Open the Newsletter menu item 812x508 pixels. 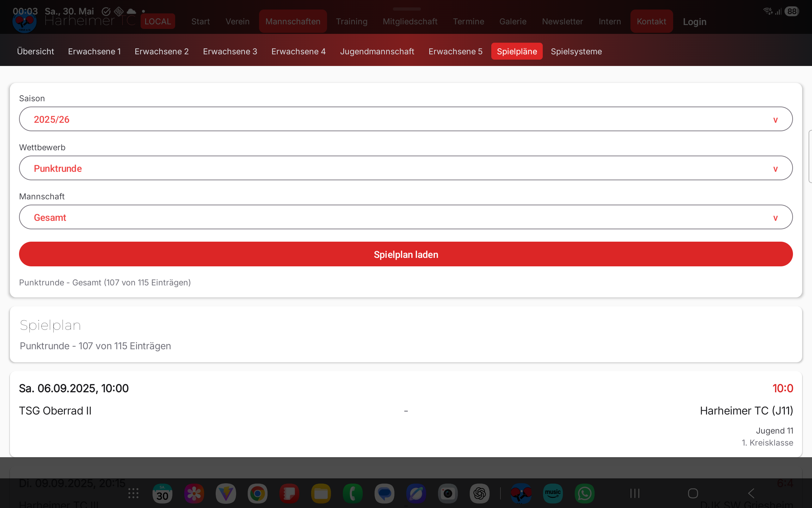point(563,22)
